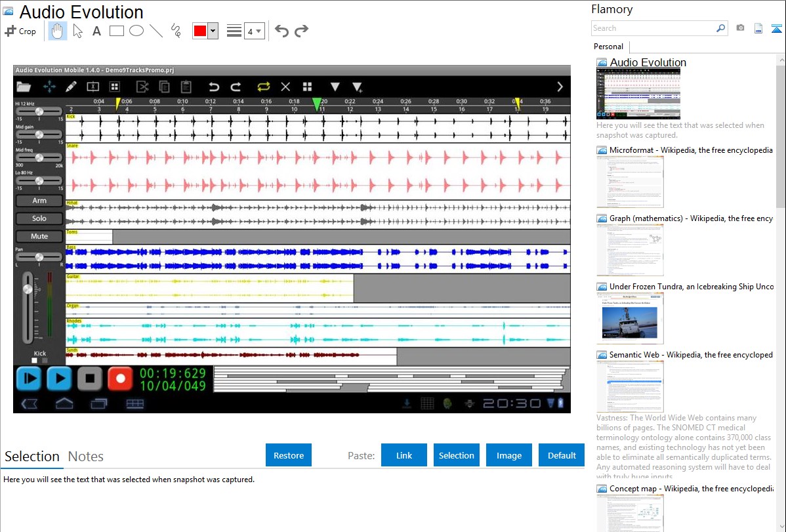Image resolution: width=786 pixels, height=532 pixels.
Task: Click the search magnifier icon
Action: (x=720, y=28)
